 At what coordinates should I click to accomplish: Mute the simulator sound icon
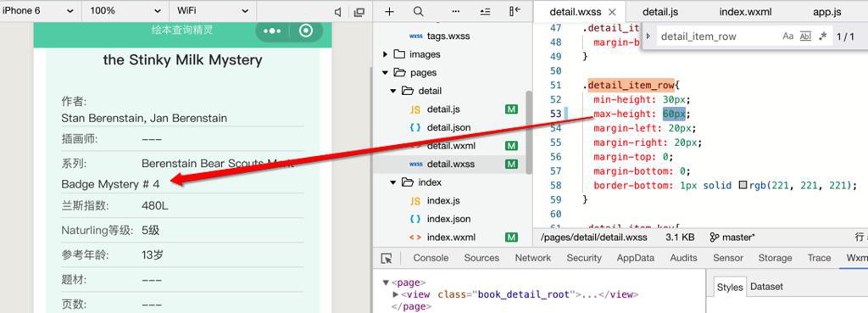pyautogui.click(x=337, y=12)
